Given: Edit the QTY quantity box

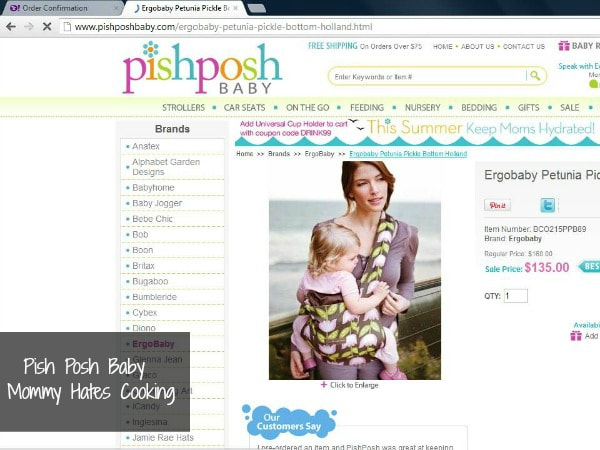Looking at the screenshot, I should click(x=515, y=296).
